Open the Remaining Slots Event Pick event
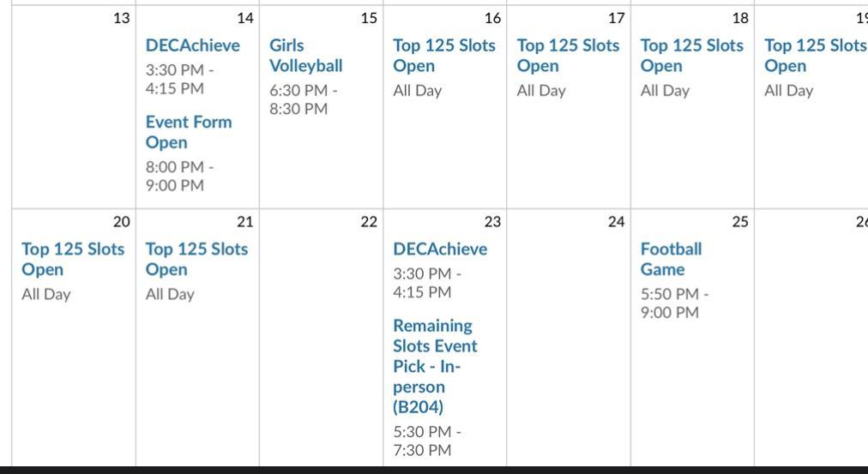Image resolution: width=868 pixels, height=474 pixels. pos(435,366)
